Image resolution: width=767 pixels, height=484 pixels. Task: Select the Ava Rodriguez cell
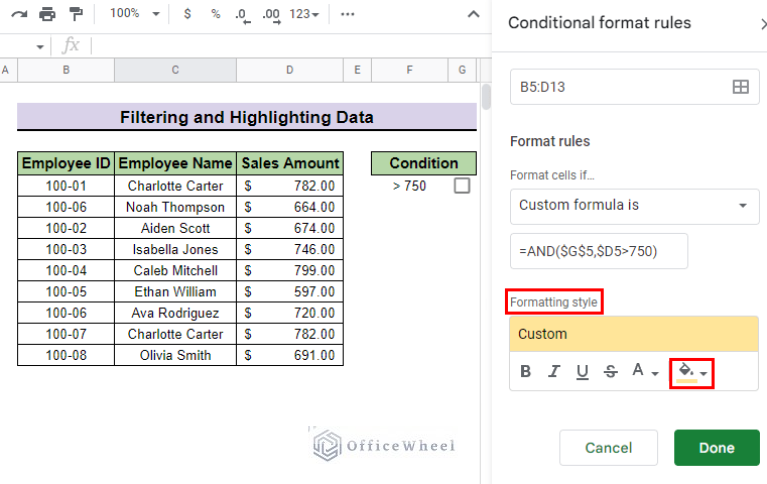pos(175,313)
